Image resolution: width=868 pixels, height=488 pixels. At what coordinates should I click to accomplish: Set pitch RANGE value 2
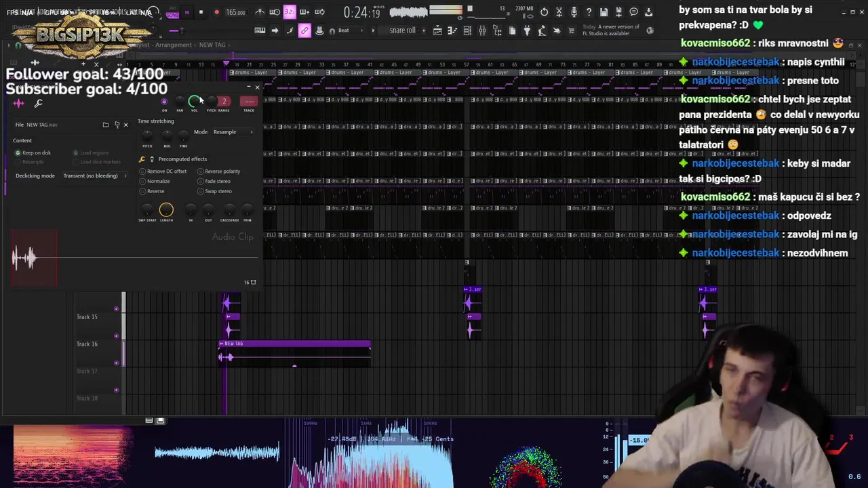point(224,102)
